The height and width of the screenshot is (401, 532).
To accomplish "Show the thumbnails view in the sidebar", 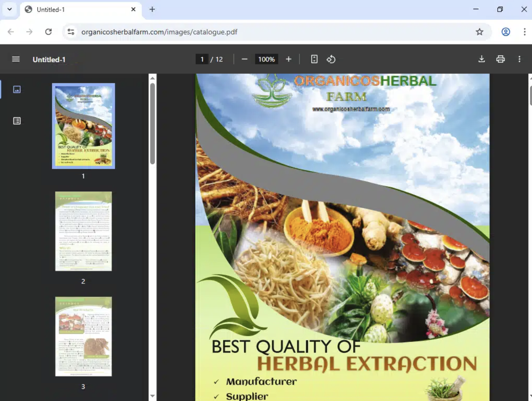I will click(x=17, y=89).
